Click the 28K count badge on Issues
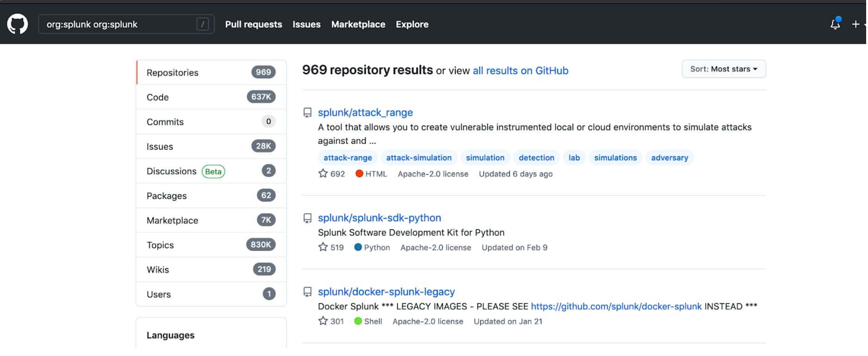This screenshot has width=868, height=356. pos(263,146)
